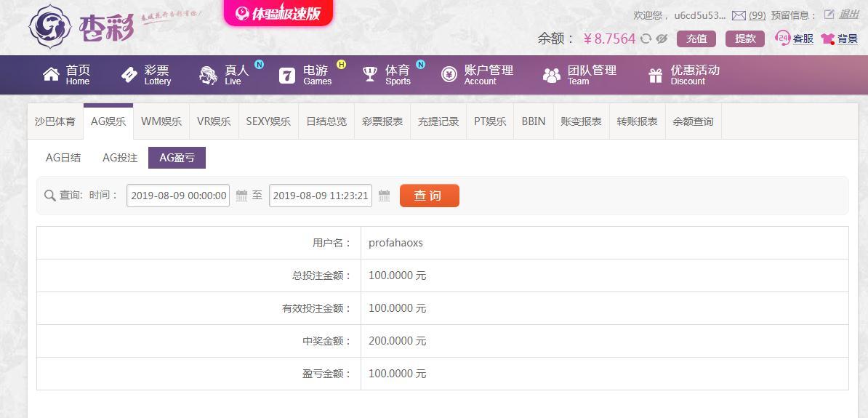Click the Account yen coin icon
The height and width of the screenshot is (418, 868).
pyautogui.click(x=449, y=75)
